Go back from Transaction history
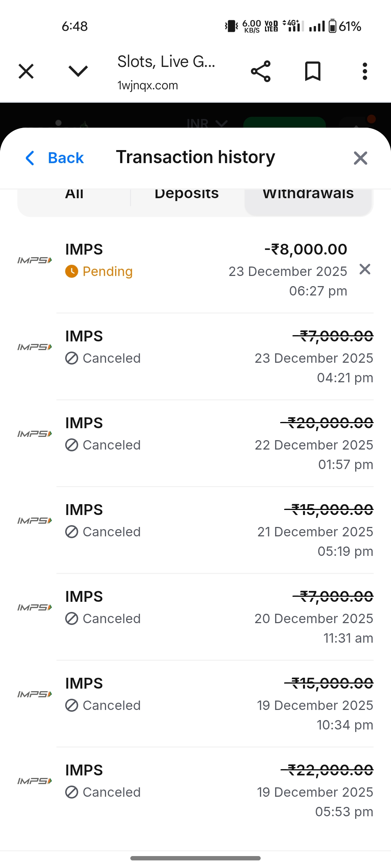Viewport: 391px width, 868px height. (x=55, y=158)
